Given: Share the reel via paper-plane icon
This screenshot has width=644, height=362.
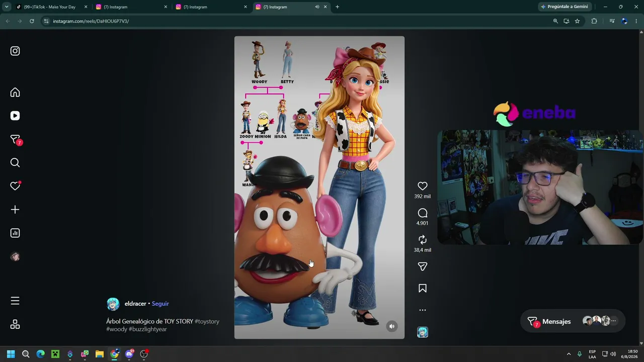Looking at the screenshot, I should pos(423,266).
